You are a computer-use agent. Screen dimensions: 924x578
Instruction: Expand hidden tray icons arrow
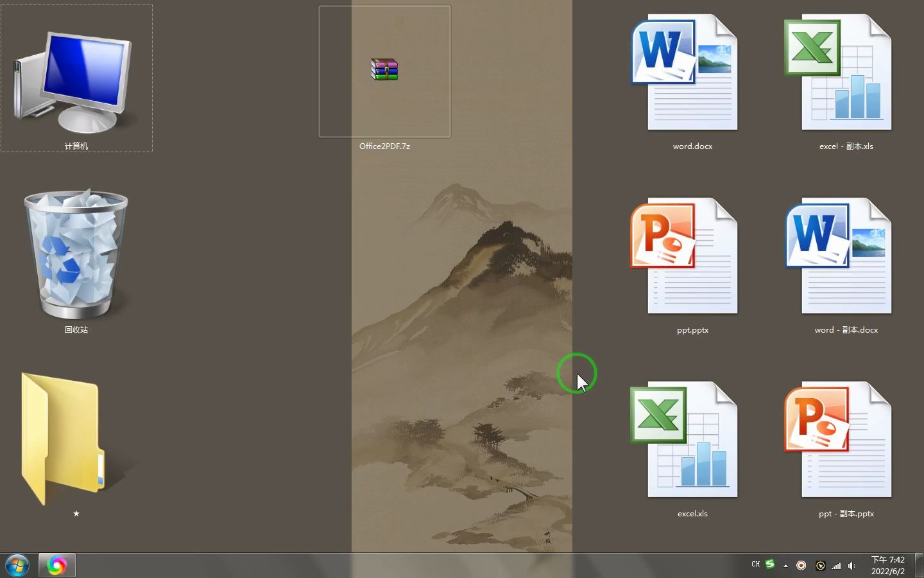click(x=786, y=565)
